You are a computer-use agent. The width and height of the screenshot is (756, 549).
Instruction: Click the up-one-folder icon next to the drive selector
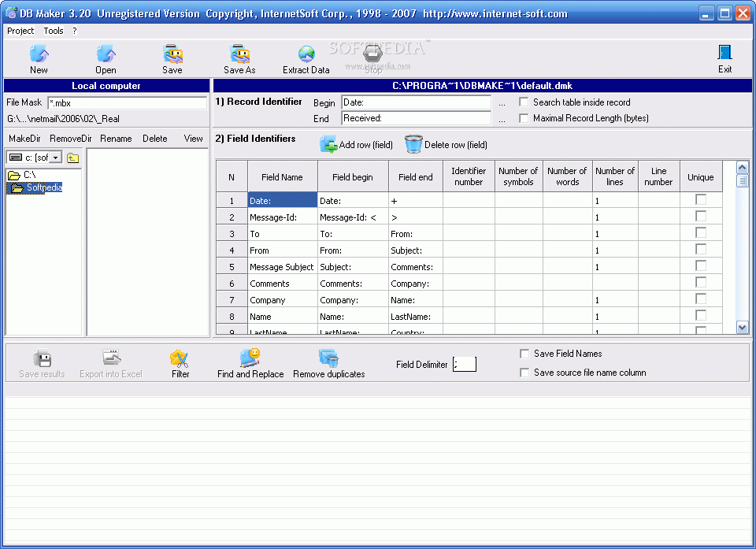(x=72, y=158)
